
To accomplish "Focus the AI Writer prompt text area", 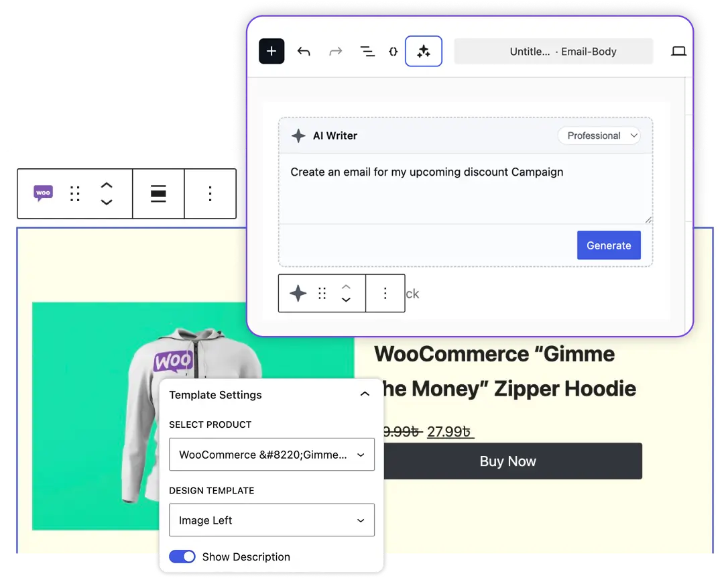I will pyautogui.click(x=465, y=188).
